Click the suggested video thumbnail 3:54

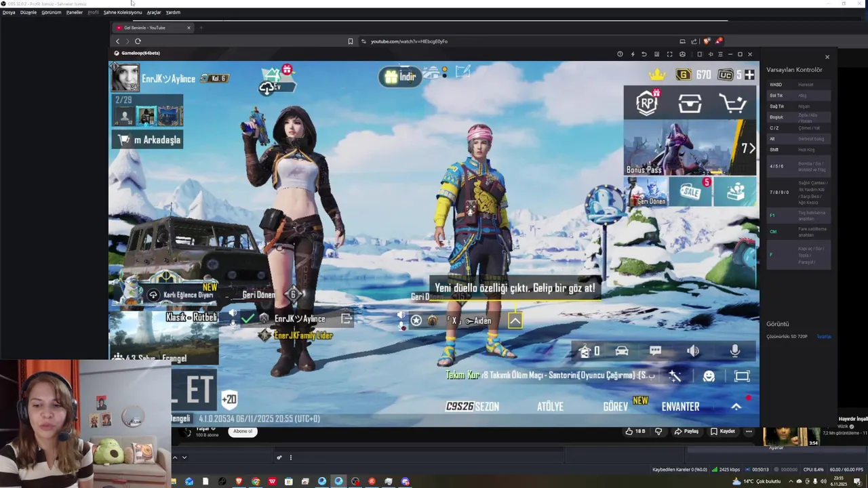(791, 436)
